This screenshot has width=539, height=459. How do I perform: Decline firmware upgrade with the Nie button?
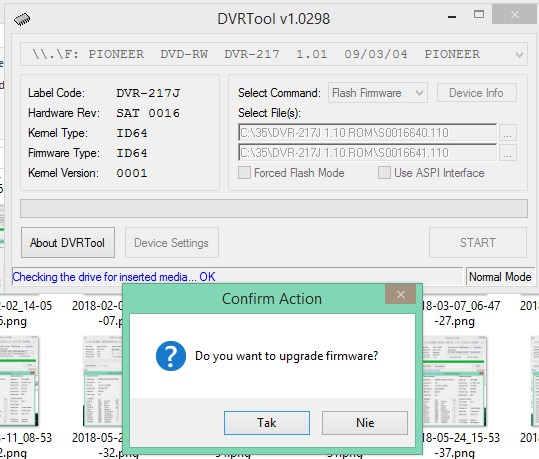pyautogui.click(x=365, y=423)
